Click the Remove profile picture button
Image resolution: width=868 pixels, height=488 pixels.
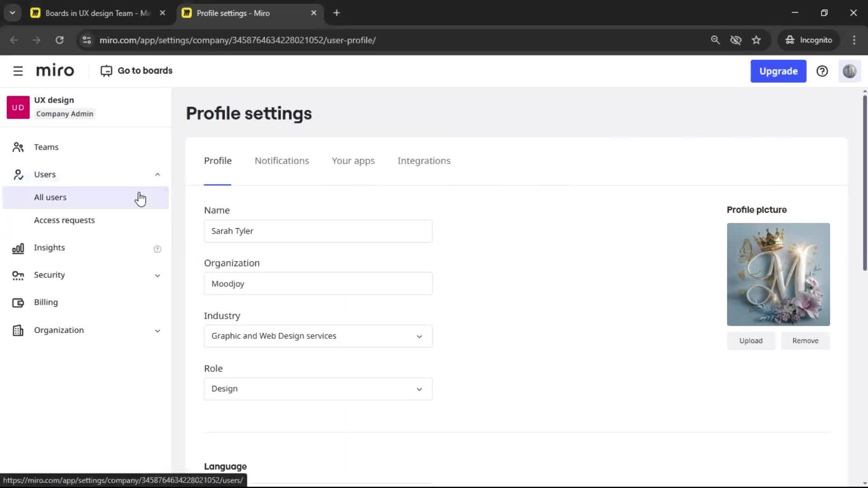(805, 341)
